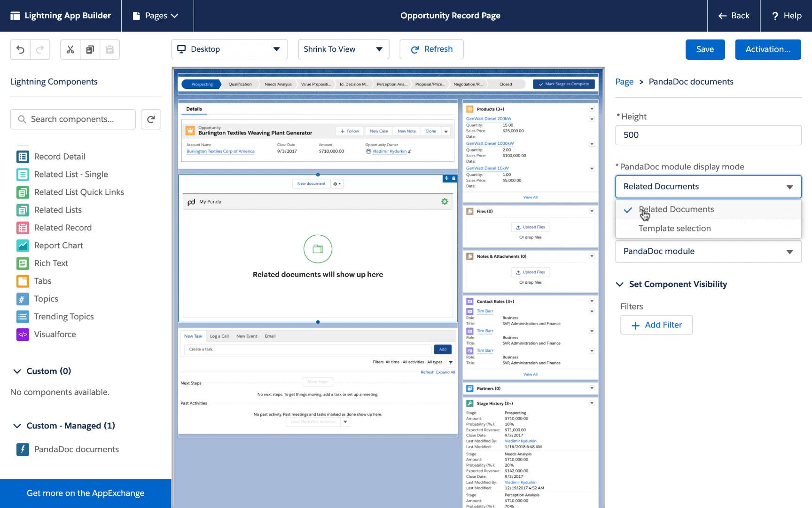Click the Follow button on opportunity
This screenshot has width=812, height=508.
[x=350, y=131]
